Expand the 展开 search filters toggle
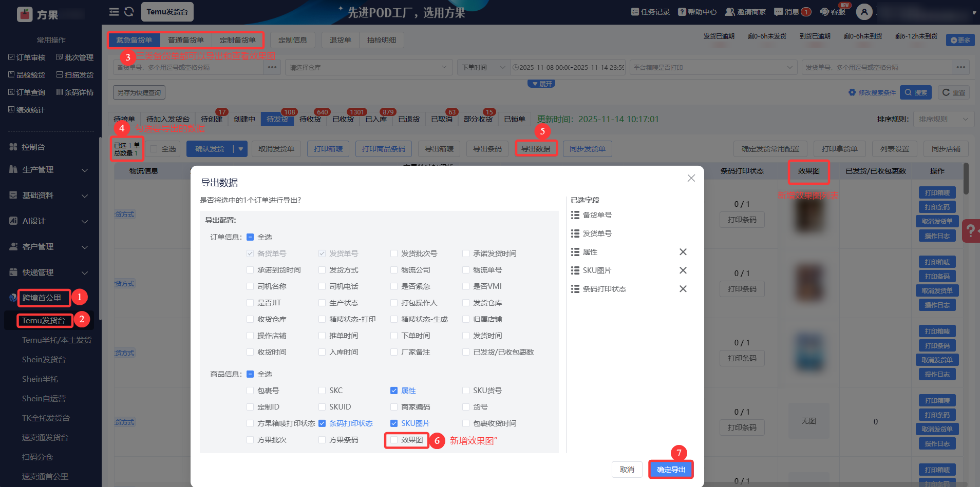Viewport: 980px width, 487px height. (541, 84)
